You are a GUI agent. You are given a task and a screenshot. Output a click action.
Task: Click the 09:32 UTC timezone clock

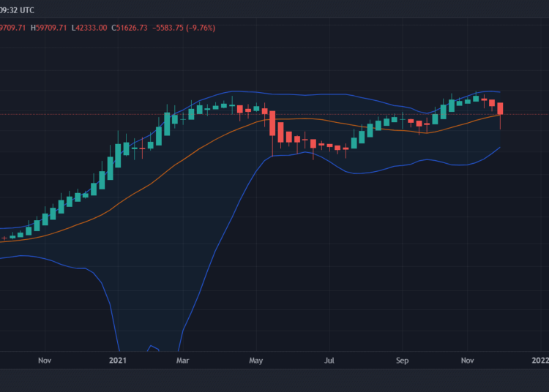(x=17, y=10)
